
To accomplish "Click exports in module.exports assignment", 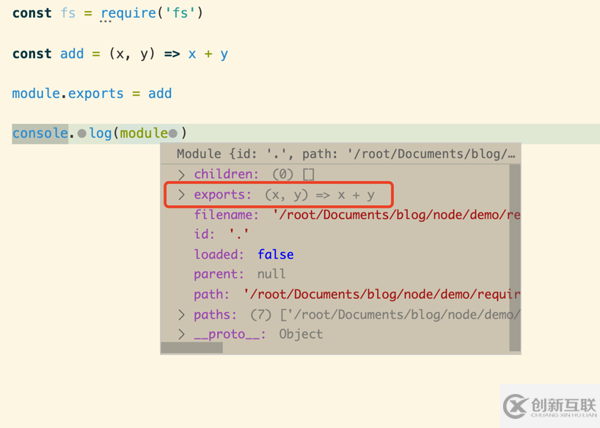I will pos(98,93).
